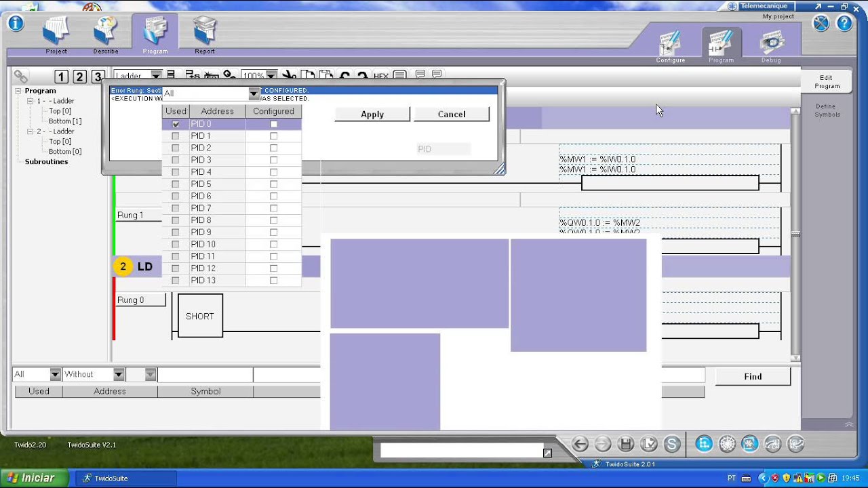
Task: Select 'Bottom [1]' in program tree
Action: click(65, 121)
